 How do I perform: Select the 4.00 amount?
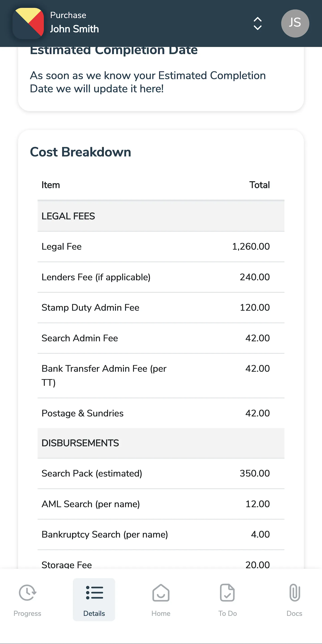tap(260, 534)
